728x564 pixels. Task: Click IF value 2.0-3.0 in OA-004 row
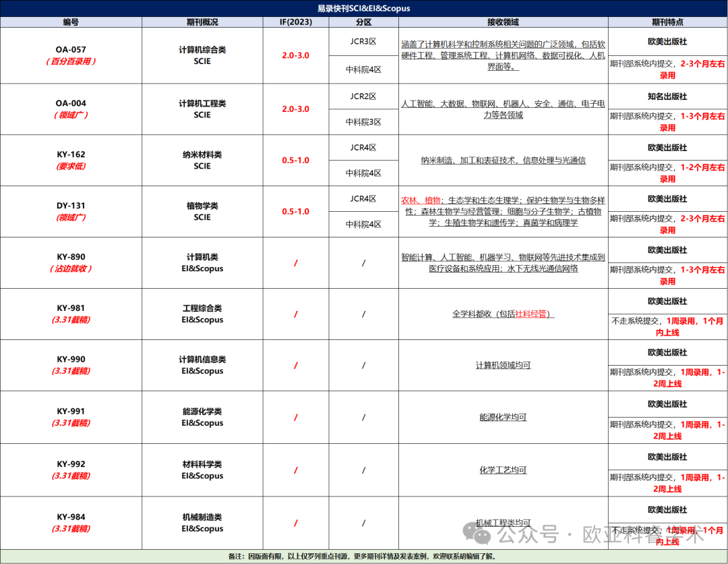pyautogui.click(x=296, y=109)
